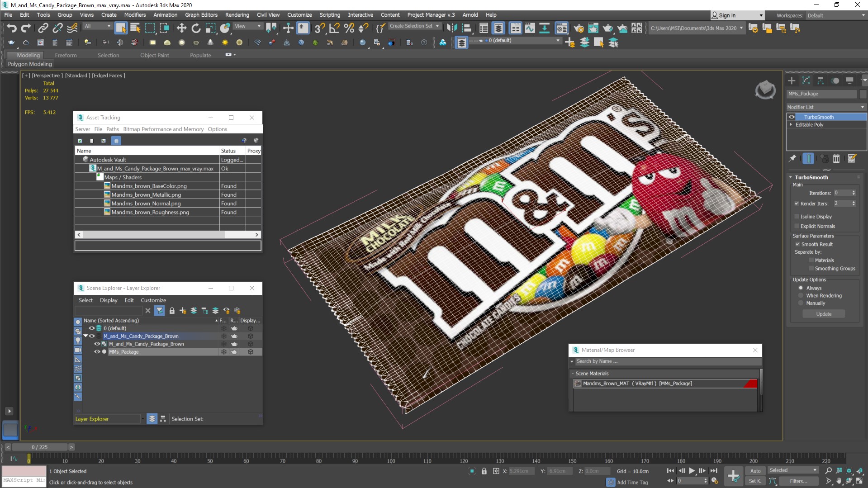Click Refresh icon in Asset Tracking toolbar
This screenshot has height=488, width=868.
(80, 141)
